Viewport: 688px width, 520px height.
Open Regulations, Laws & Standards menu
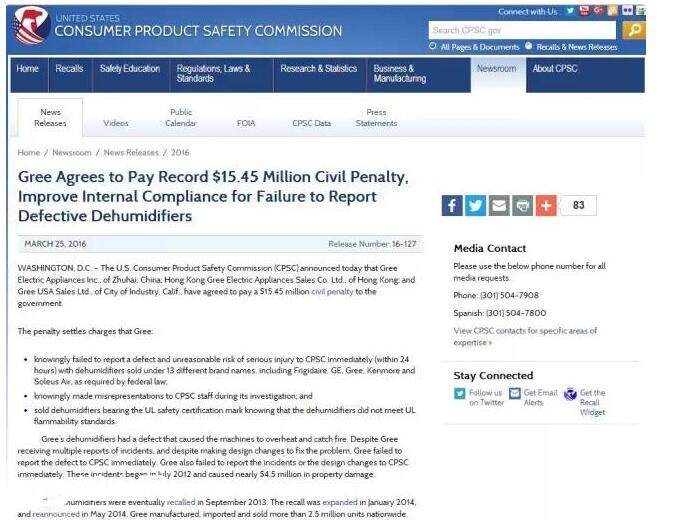pyautogui.click(x=220, y=75)
